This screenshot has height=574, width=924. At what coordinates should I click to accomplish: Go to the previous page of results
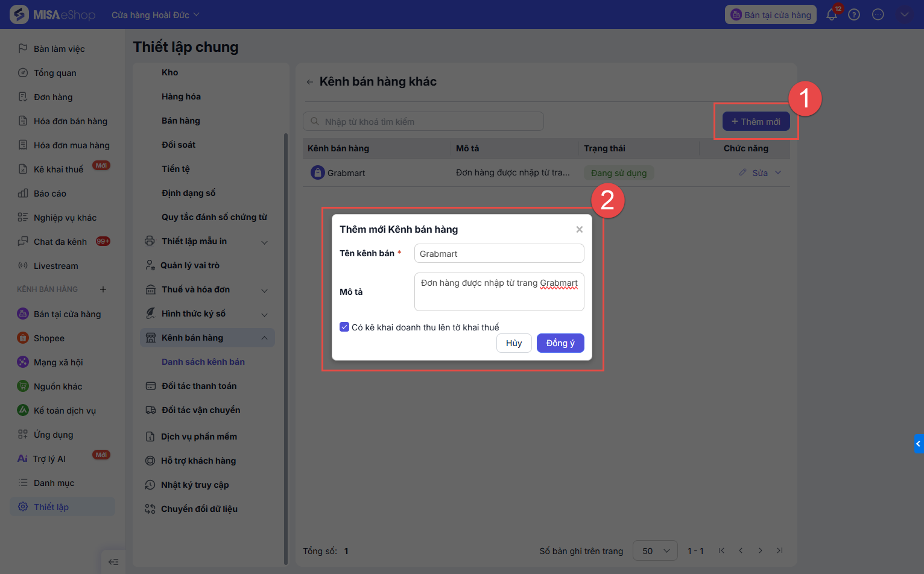[741, 550]
